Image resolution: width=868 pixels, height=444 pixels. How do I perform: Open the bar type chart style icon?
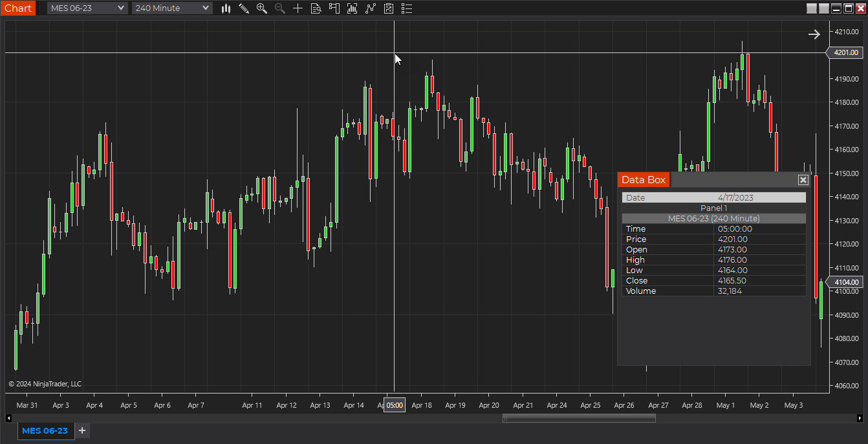(x=226, y=8)
